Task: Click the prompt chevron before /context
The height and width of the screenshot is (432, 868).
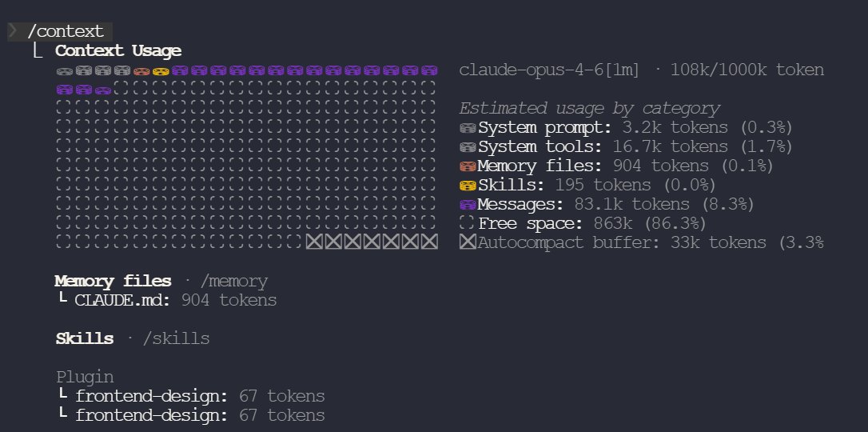Action: tap(14, 30)
